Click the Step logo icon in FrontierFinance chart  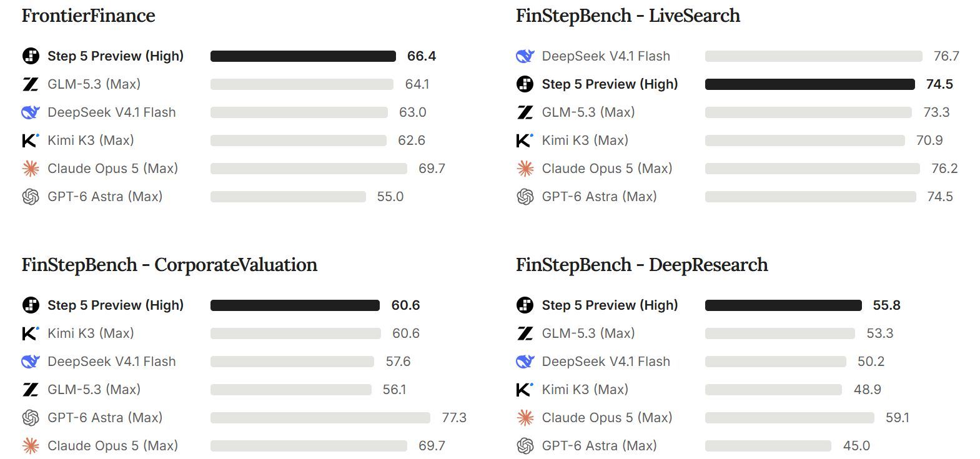point(31,56)
